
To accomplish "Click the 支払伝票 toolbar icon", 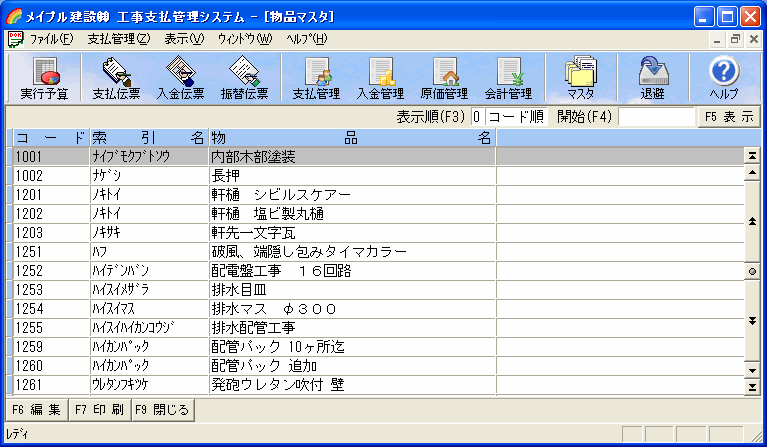I will point(116,78).
